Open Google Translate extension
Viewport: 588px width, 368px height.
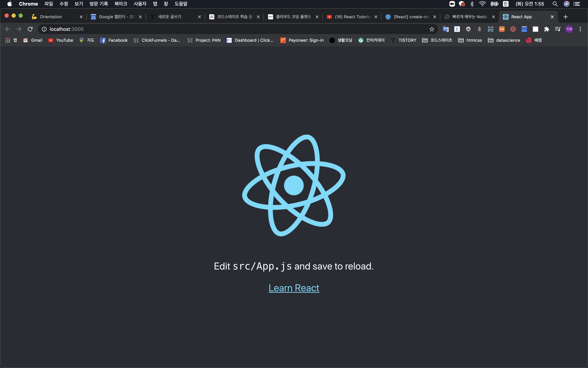pos(446,29)
